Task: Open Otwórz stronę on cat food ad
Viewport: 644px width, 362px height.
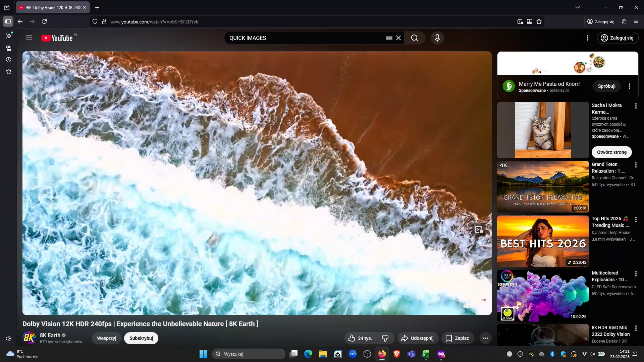Action: (x=611, y=152)
